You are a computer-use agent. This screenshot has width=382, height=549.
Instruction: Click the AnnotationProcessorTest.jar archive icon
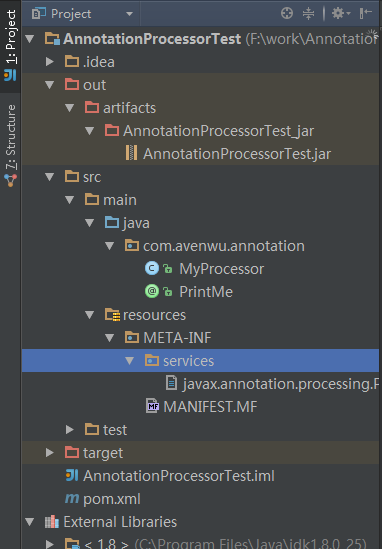click(x=131, y=153)
